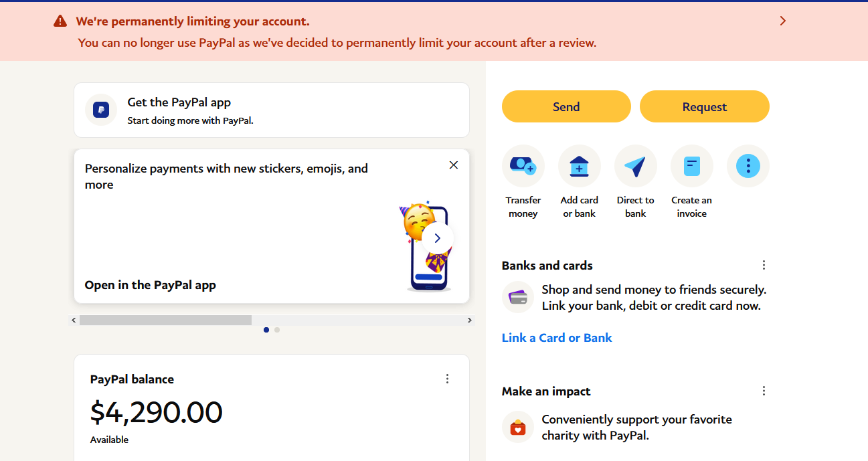Viewport: 868px width, 461px height.
Task: Click the Add card or bank icon
Action: [x=580, y=166]
